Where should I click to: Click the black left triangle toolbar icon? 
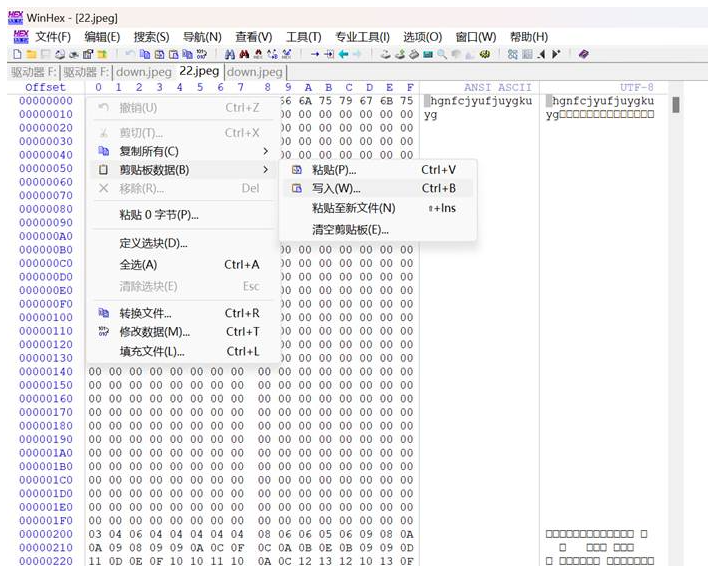pos(541,54)
